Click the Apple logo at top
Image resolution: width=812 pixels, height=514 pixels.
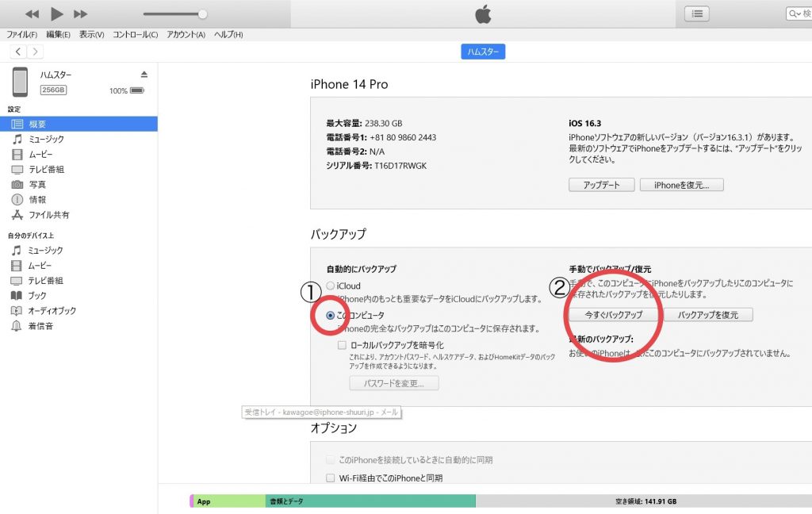(x=483, y=14)
